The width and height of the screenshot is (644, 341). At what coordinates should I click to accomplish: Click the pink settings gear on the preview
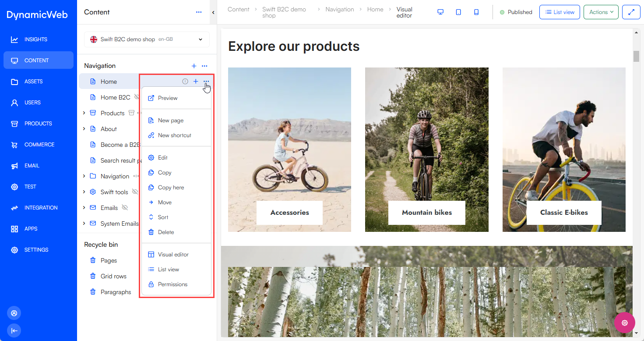[x=624, y=323]
